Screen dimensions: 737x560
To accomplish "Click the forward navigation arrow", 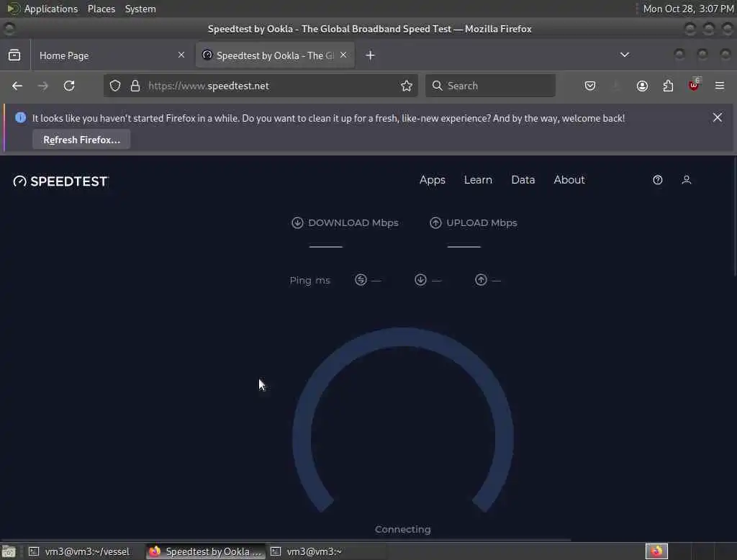I will coord(42,86).
